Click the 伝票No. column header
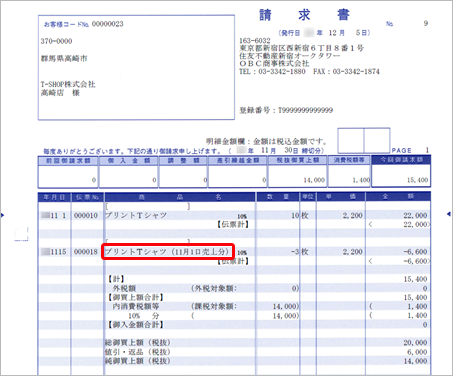Image resolution: width=453 pixels, height=376 pixels. (x=87, y=197)
